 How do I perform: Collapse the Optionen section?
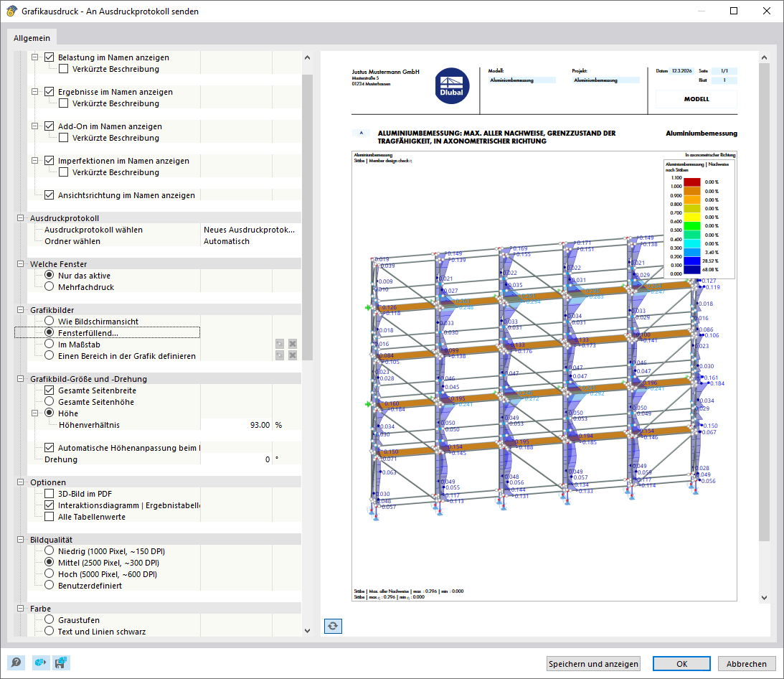pyautogui.click(x=21, y=482)
